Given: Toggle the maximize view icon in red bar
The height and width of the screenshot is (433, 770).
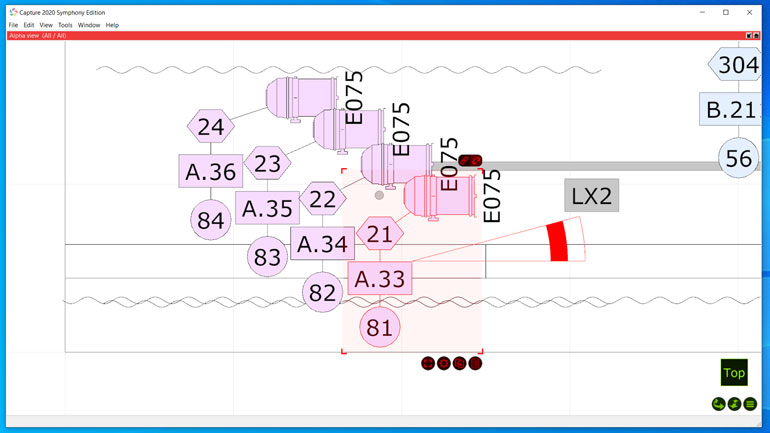Looking at the screenshot, I should 749,35.
